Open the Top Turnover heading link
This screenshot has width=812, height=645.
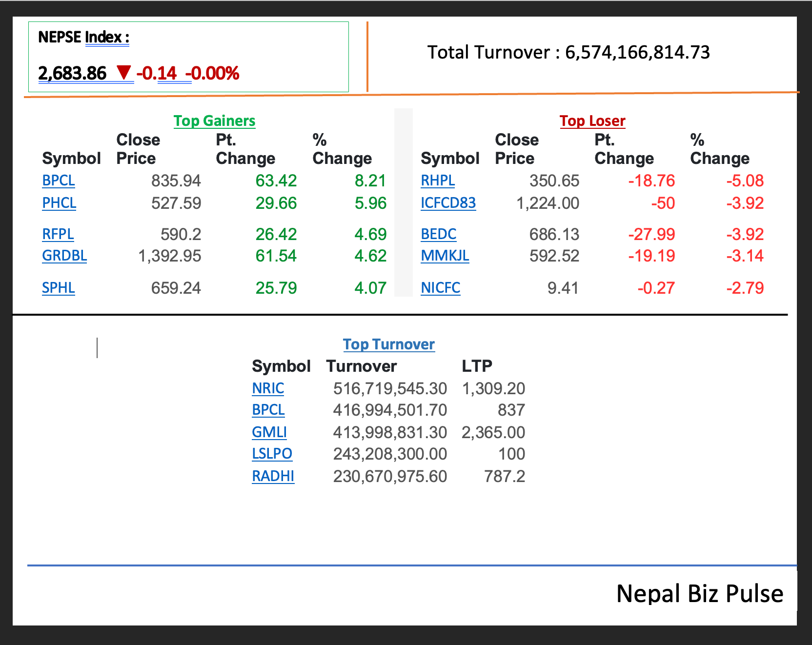[x=388, y=344]
